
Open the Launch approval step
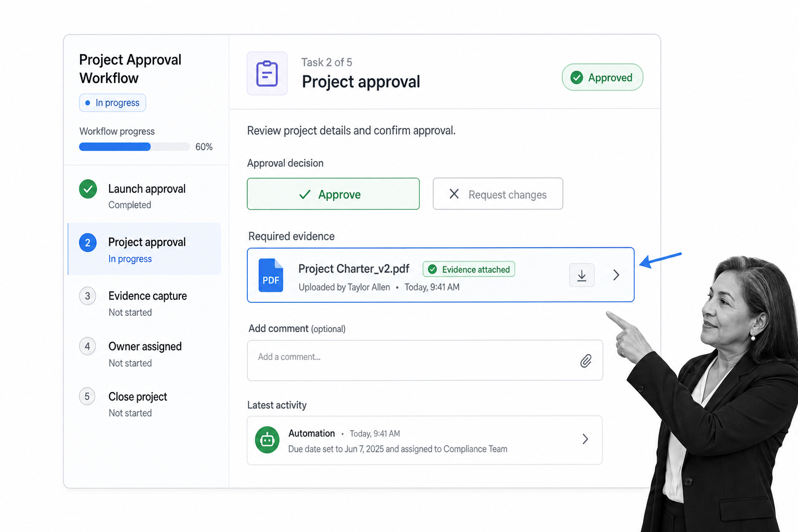(144, 196)
